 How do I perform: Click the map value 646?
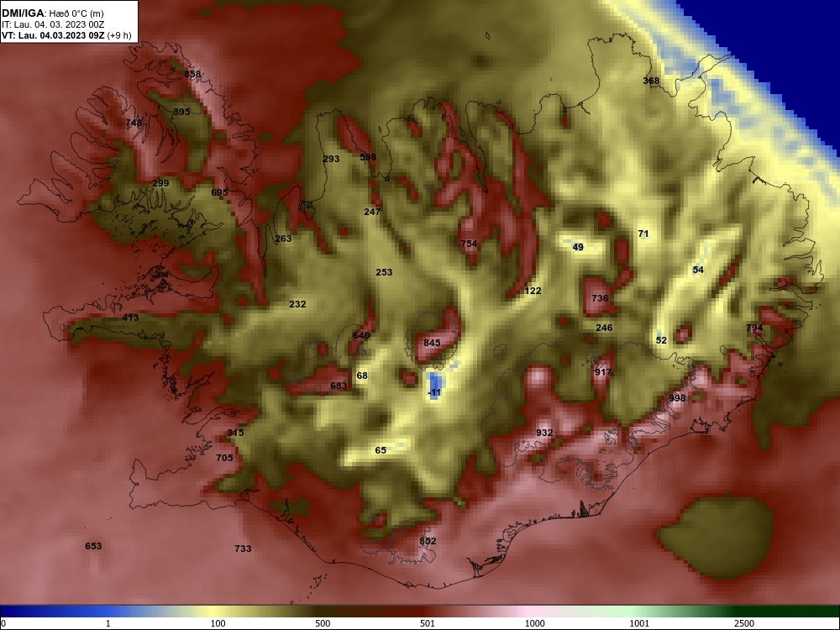361,335
